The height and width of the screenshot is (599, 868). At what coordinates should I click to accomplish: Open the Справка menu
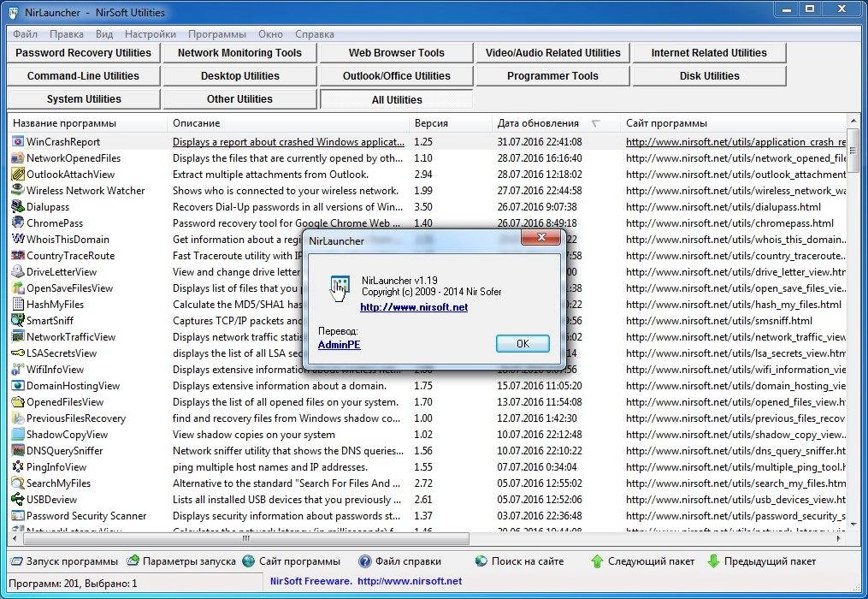click(x=315, y=34)
